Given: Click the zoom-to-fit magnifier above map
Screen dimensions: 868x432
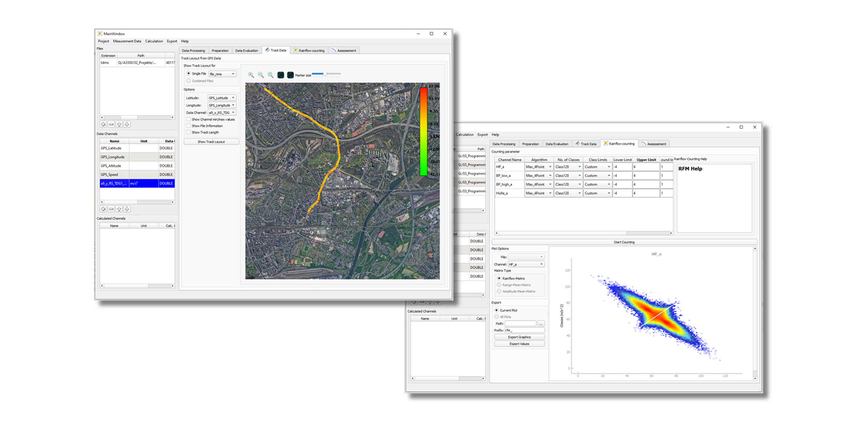Looking at the screenshot, I should tap(270, 75).
